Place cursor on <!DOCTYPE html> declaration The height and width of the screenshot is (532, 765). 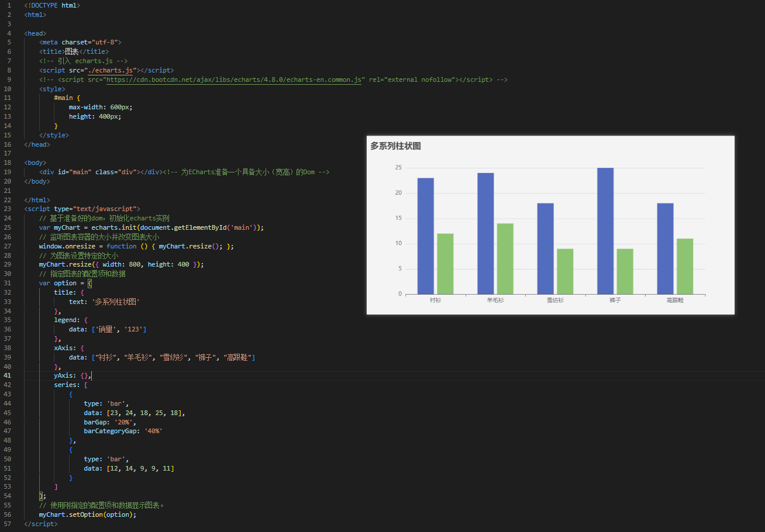pos(52,5)
